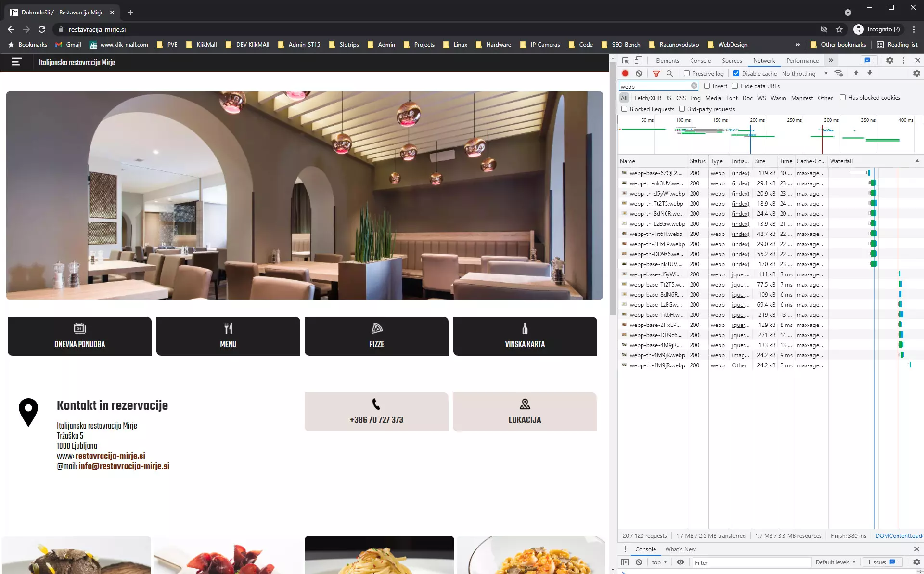Open the website hamburger menu
This screenshot has height=574, width=924.
pos(16,62)
